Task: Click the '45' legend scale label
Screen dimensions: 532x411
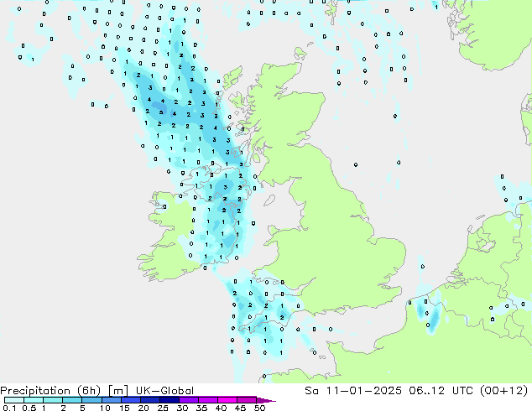Action: (x=240, y=408)
